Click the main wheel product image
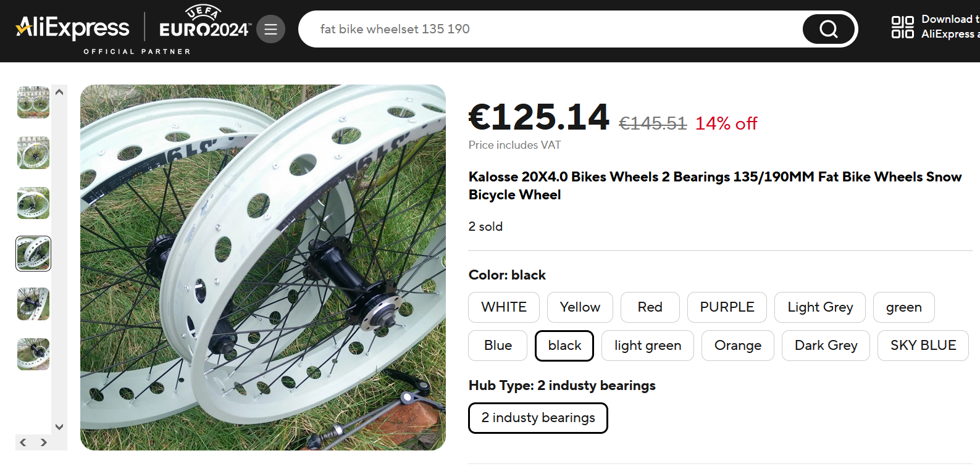The image size is (980, 469). pyautogui.click(x=263, y=267)
